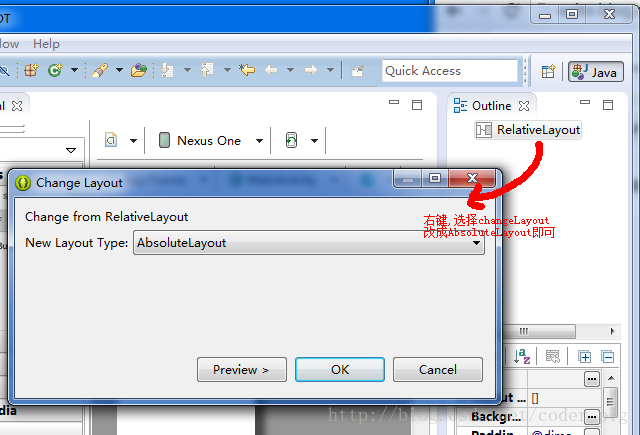
Task: Click the new Java package icon
Action: pyautogui.click(x=31, y=71)
